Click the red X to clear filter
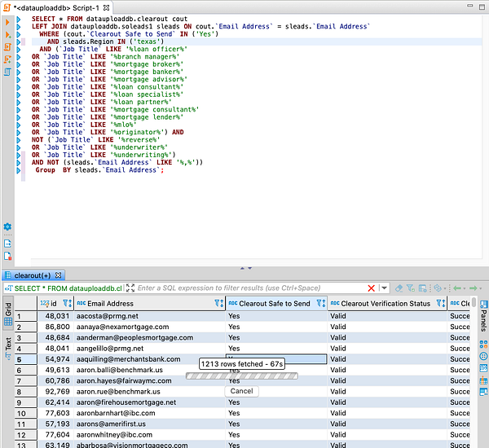Viewport: 489px width, 448px height. [372, 288]
